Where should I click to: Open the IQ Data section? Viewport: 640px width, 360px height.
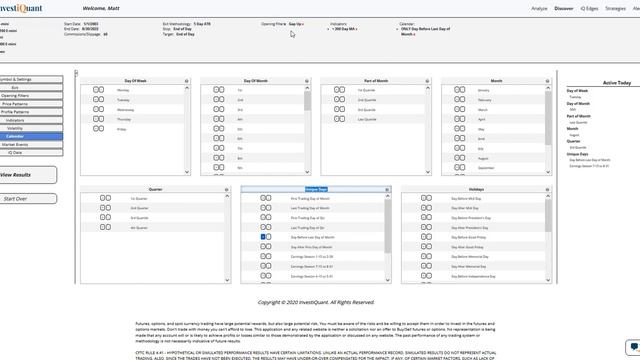click(x=31, y=153)
